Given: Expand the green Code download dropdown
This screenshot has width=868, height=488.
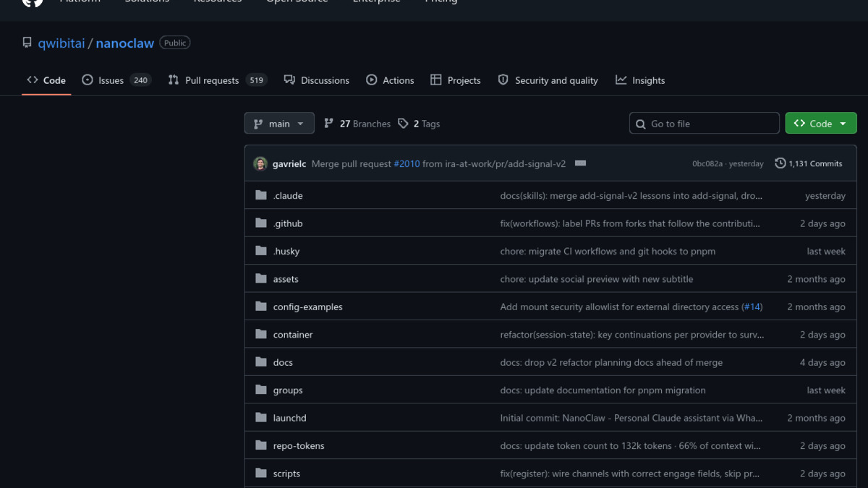Looking at the screenshot, I should pos(843,123).
